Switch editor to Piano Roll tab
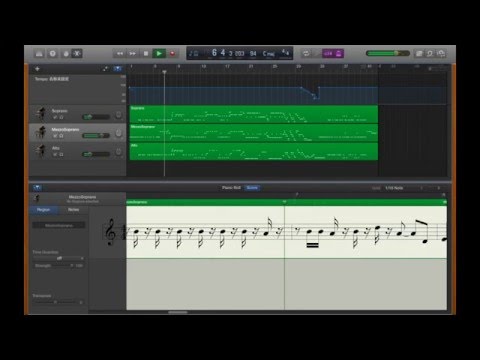Image resolution: width=480 pixels, height=360 pixels. 231,188
